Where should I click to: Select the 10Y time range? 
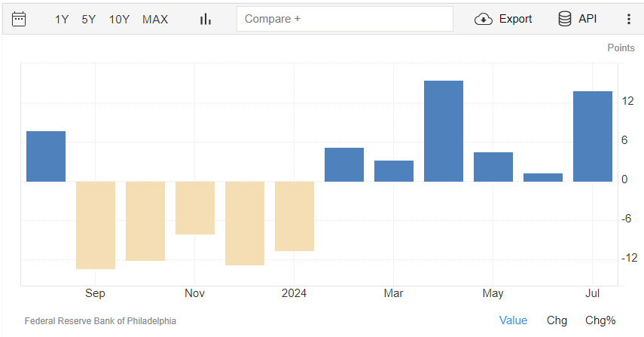[119, 20]
